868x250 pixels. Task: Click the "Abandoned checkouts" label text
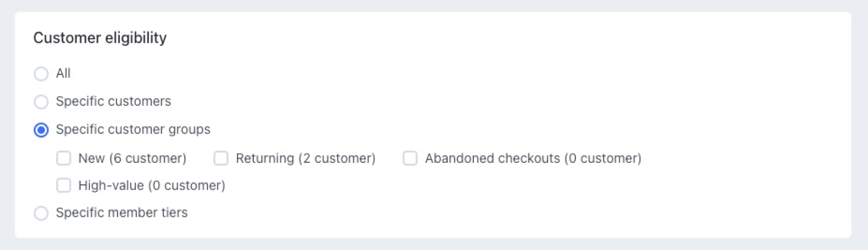492,159
